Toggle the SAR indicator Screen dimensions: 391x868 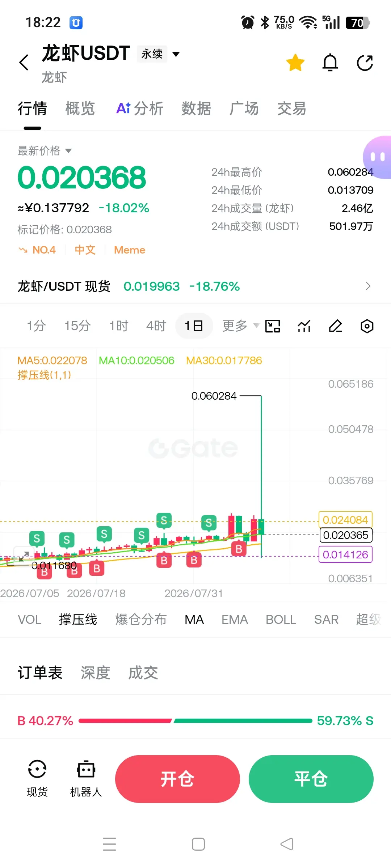[326, 620]
